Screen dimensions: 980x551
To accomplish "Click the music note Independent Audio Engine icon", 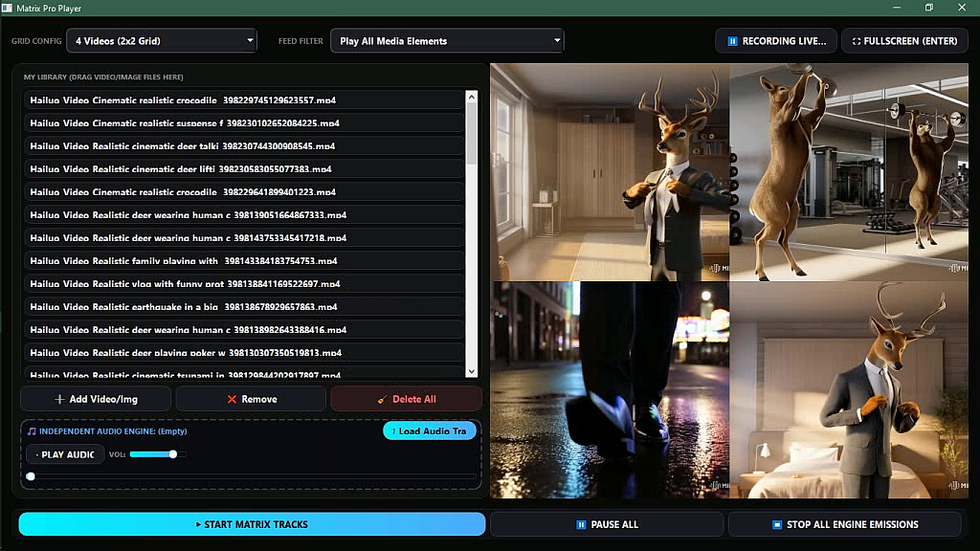I will (32, 431).
